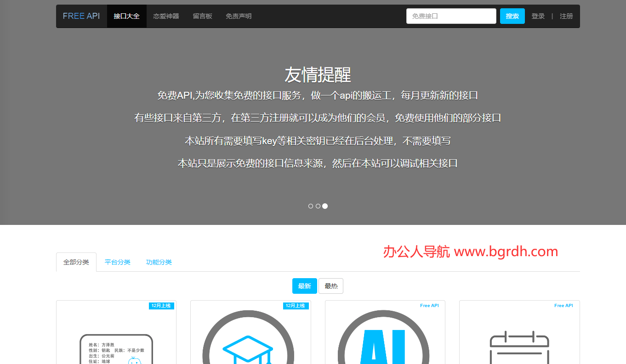Open the graduation cap API card
Image resolution: width=626 pixels, height=364 pixels.
point(250,332)
